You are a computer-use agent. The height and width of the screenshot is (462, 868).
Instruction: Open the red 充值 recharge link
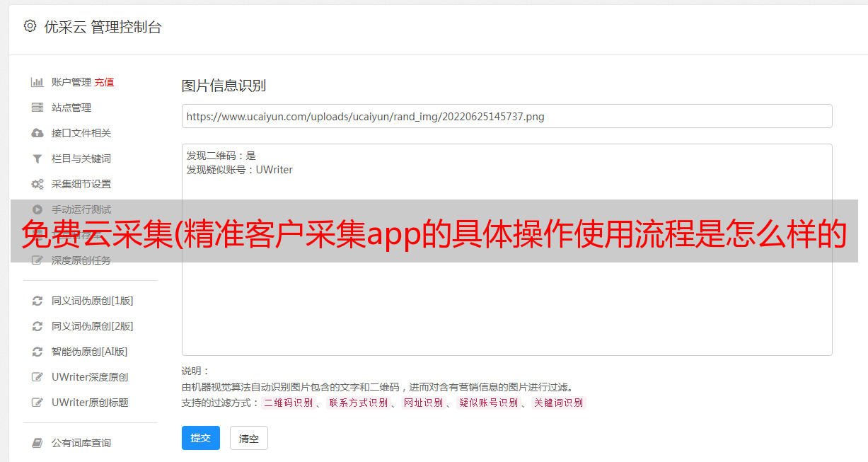point(104,82)
